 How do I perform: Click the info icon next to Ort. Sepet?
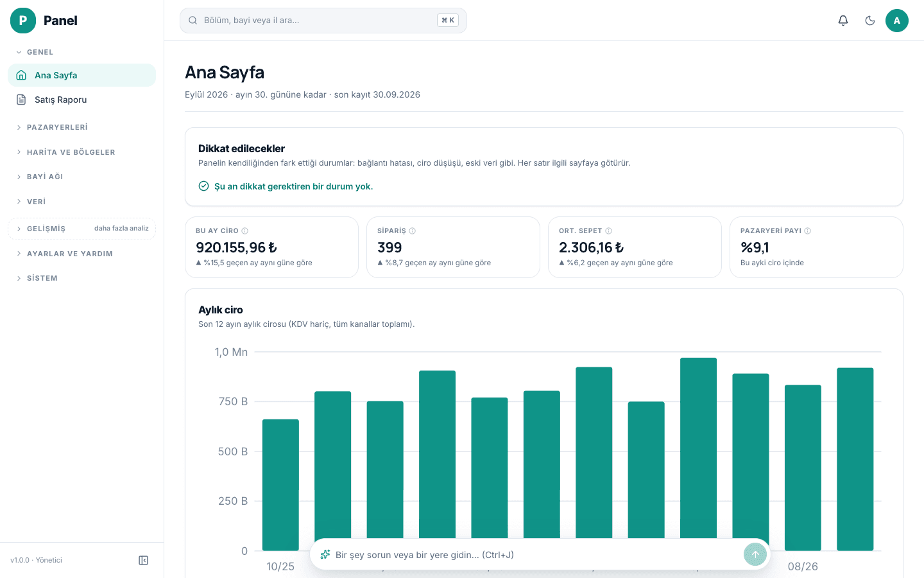pos(609,231)
